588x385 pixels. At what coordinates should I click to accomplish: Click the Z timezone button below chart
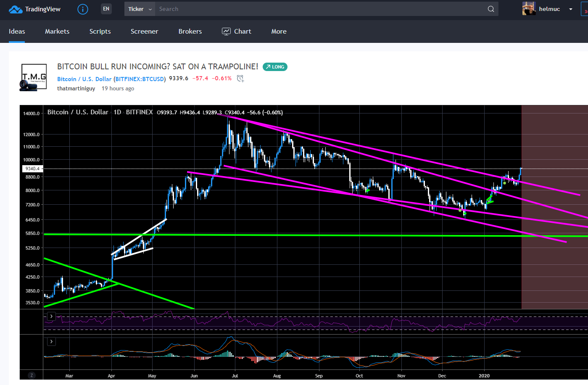click(x=32, y=375)
